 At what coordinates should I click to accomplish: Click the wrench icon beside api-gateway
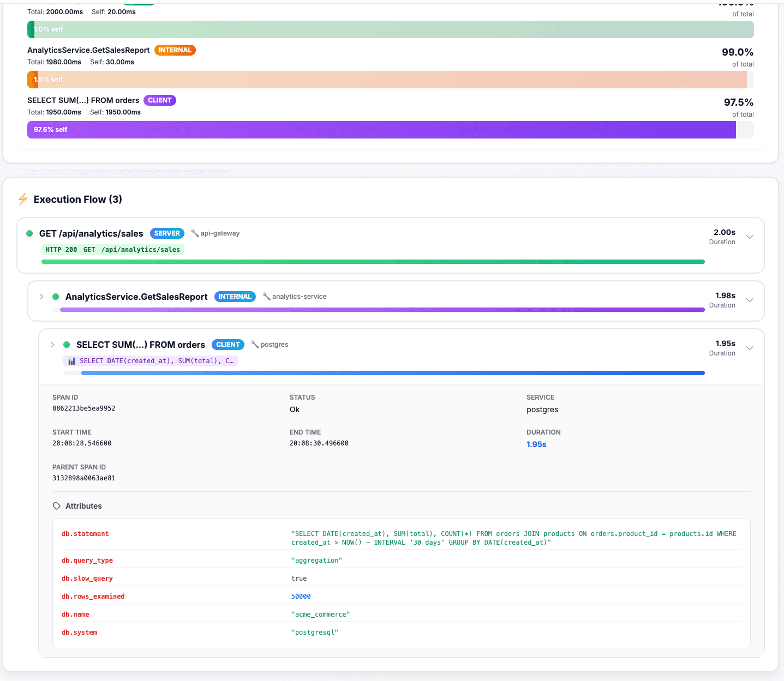click(195, 233)
